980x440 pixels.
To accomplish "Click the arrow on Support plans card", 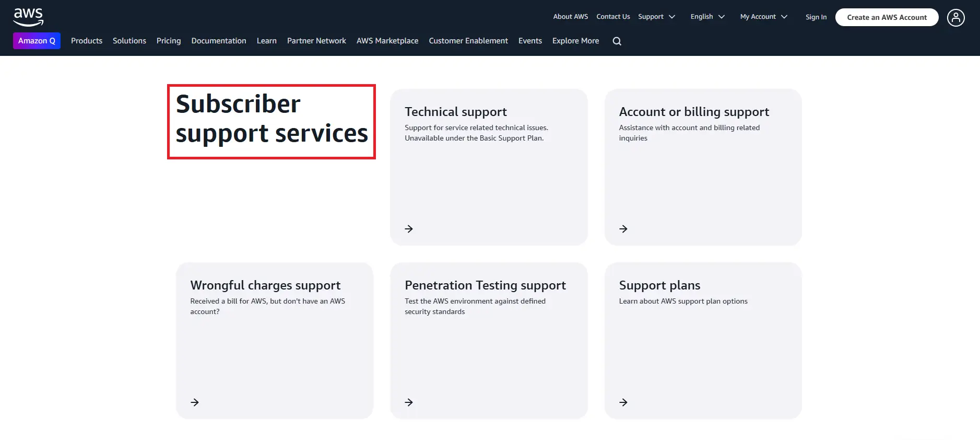I will click(623, 402).
